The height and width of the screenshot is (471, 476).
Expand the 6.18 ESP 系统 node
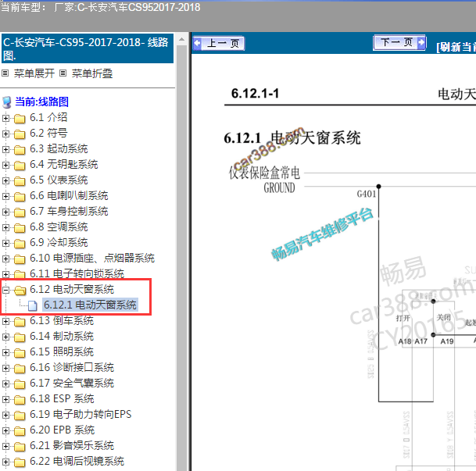(x=5, y=399)
